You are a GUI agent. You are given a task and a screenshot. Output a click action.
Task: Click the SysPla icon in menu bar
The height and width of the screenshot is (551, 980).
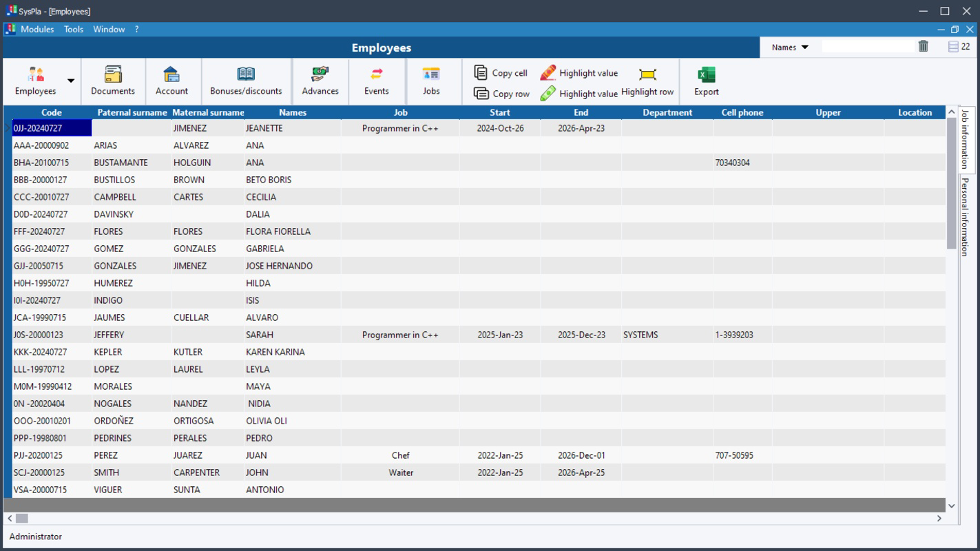[10, 29]
